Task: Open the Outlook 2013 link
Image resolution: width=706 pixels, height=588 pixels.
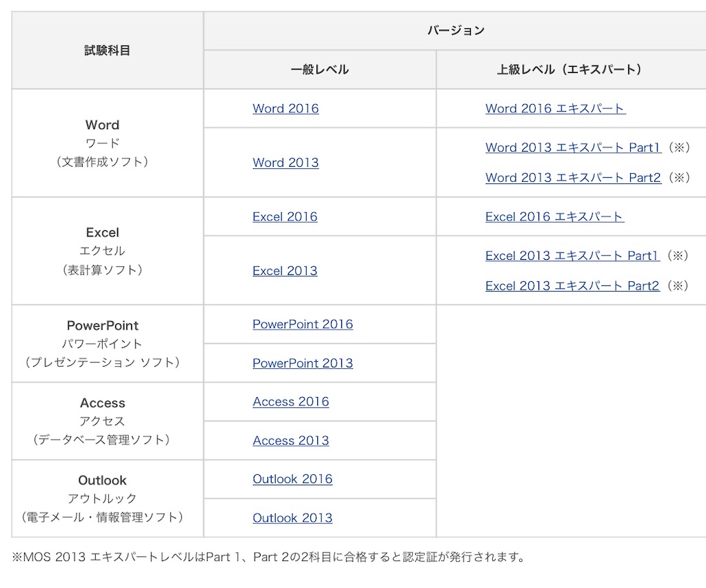Action: 292,518
